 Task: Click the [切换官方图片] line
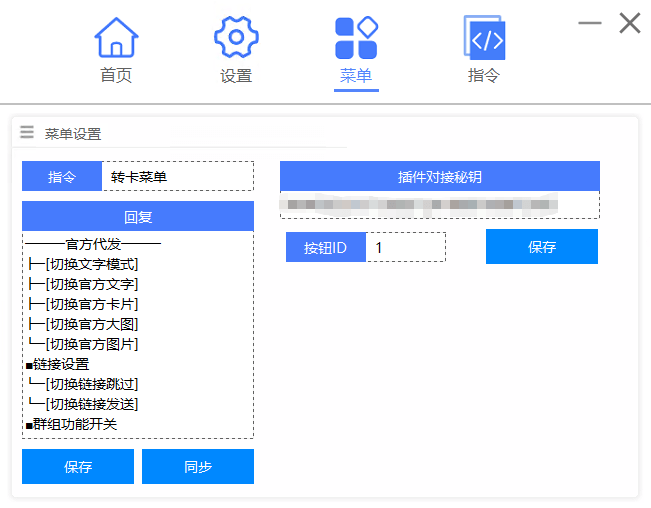[x=83, y=344]
